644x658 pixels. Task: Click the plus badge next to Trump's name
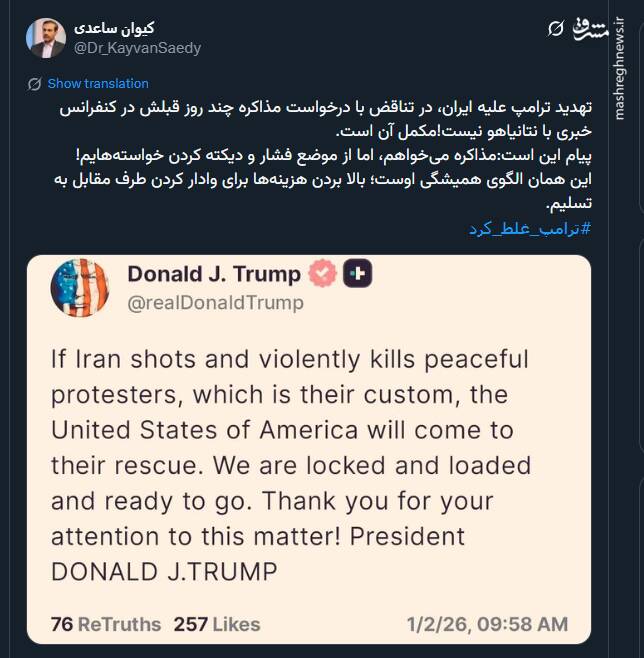point(357,273)
